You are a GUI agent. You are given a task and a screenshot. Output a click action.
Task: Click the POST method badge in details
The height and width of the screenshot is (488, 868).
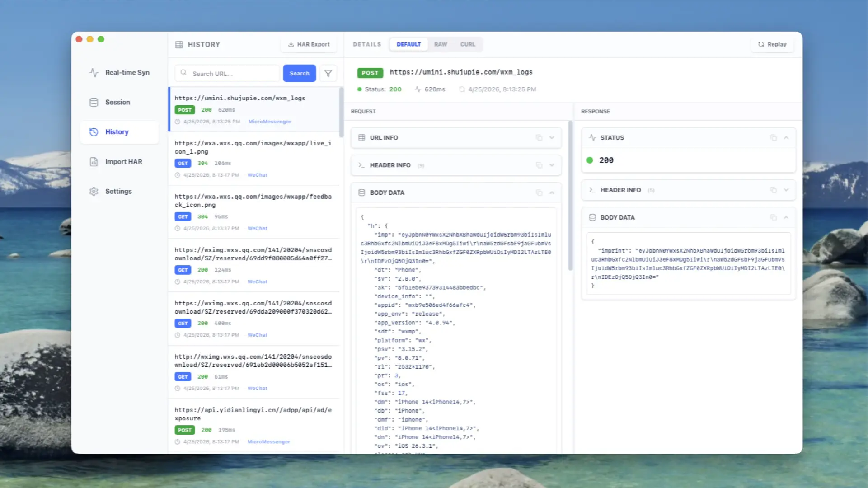(370, 73)
